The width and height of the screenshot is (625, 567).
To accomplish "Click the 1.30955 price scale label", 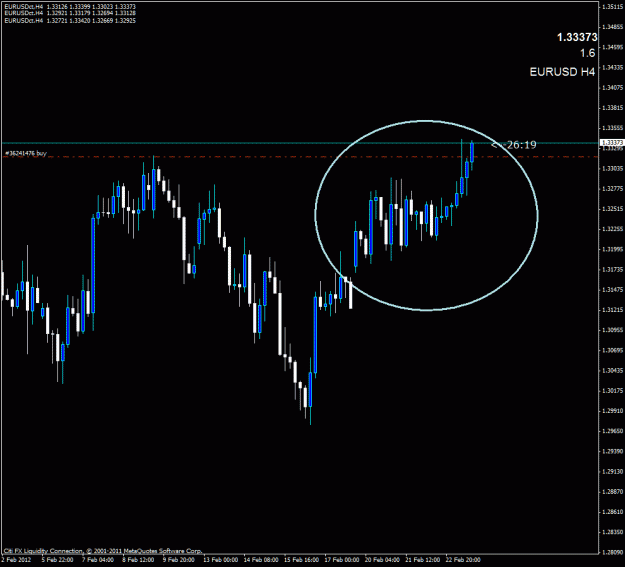I will point(613,330).
